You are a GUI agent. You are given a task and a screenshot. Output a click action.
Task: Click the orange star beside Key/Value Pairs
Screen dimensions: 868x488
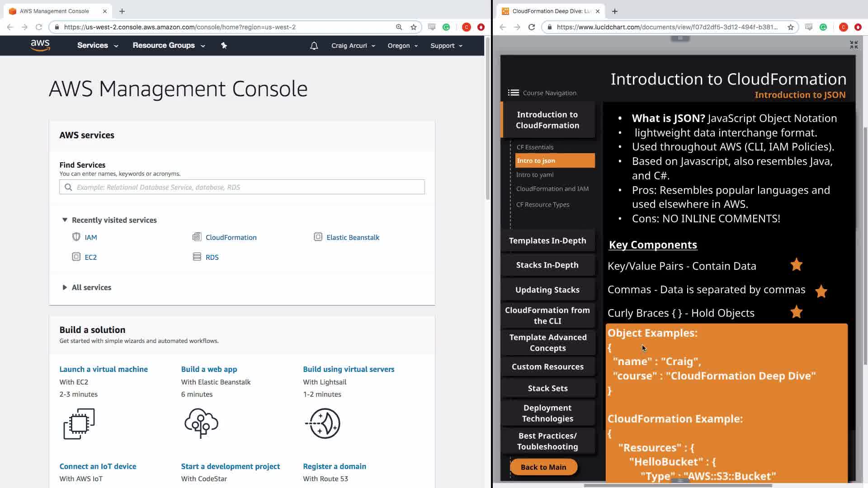point(796,265)
